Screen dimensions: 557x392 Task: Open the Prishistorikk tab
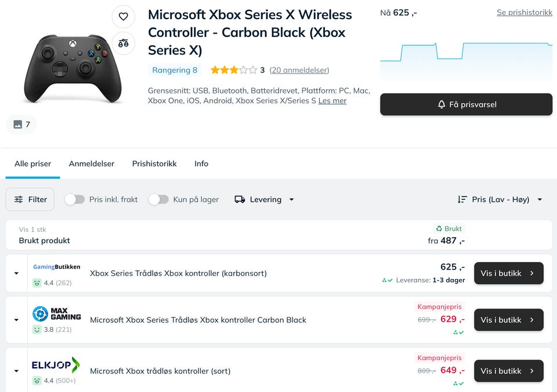point(154,164)
